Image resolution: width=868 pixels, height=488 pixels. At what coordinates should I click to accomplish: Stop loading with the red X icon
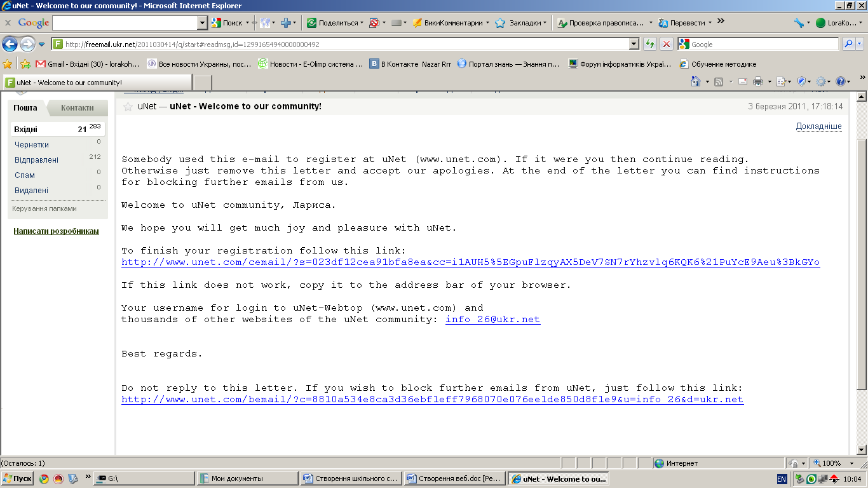point(667,44)
